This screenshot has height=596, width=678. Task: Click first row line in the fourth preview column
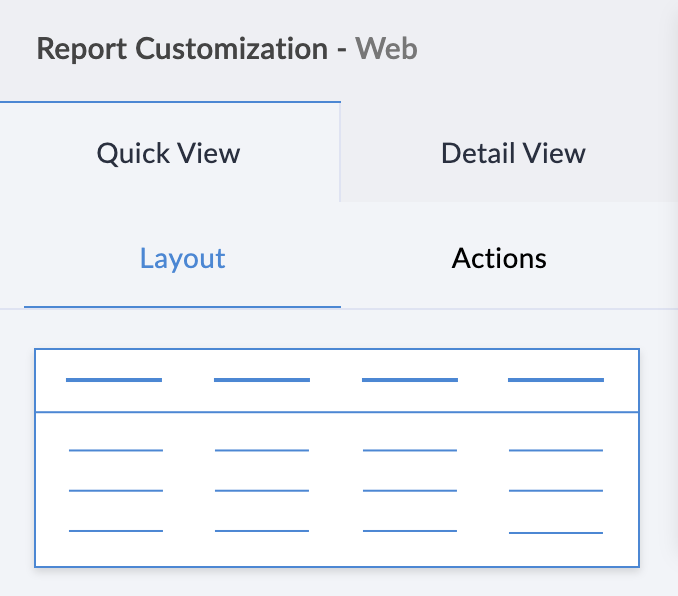pyautogui.click(x=556, y=451)
